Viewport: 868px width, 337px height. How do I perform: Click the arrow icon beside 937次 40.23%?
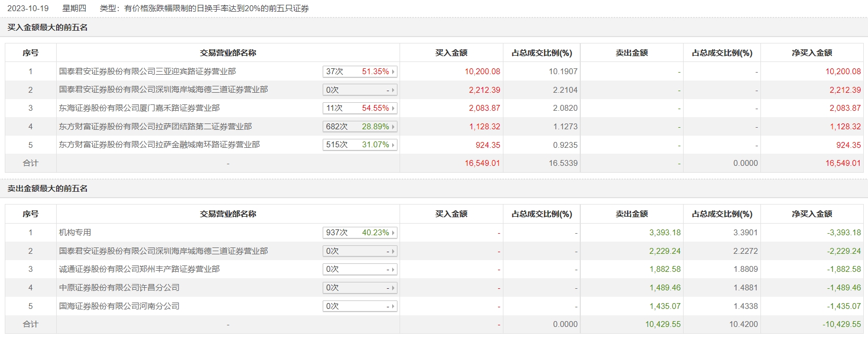pos(393,233)
